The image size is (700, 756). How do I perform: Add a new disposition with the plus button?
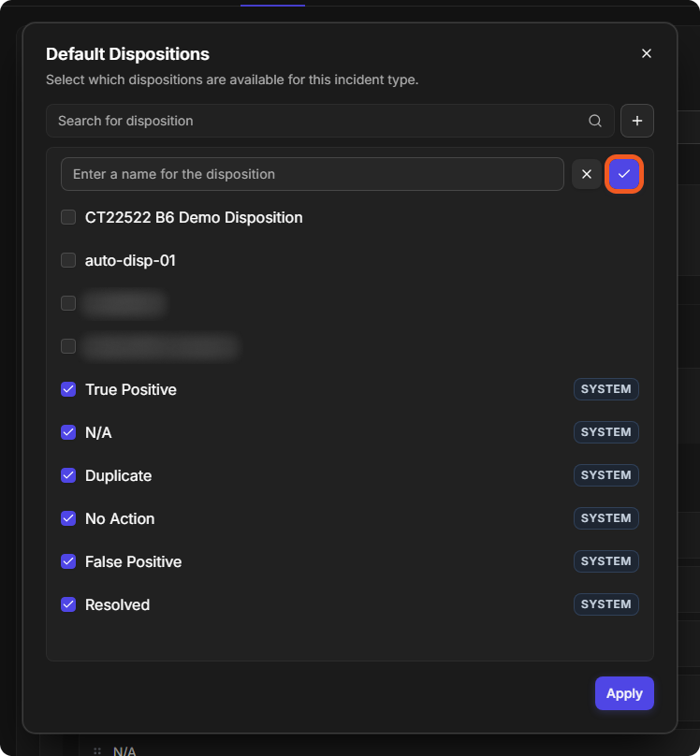point(637,121)
